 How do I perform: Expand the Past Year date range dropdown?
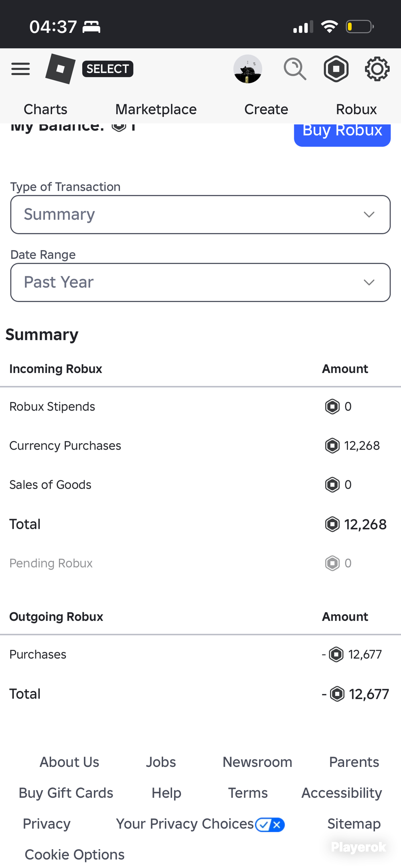click(200, 282)
